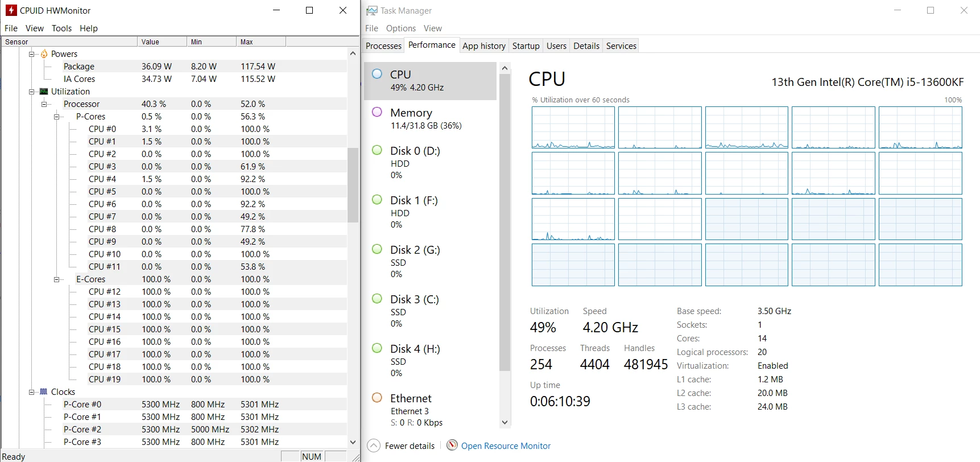The width and height of the screenshot is (980, 462).
Task: Switch to the Processes tab
Action: [383, 46]
